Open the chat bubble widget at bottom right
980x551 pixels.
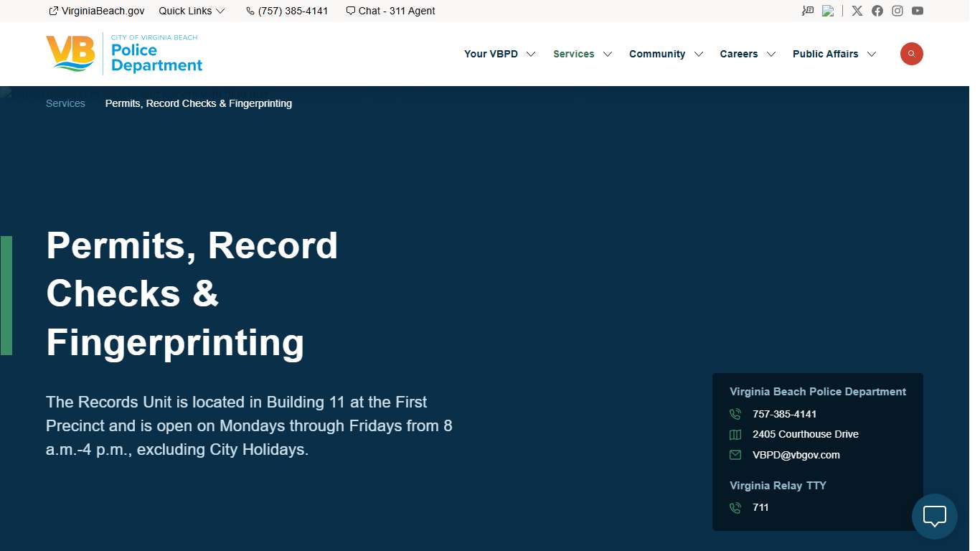[934, 517]
